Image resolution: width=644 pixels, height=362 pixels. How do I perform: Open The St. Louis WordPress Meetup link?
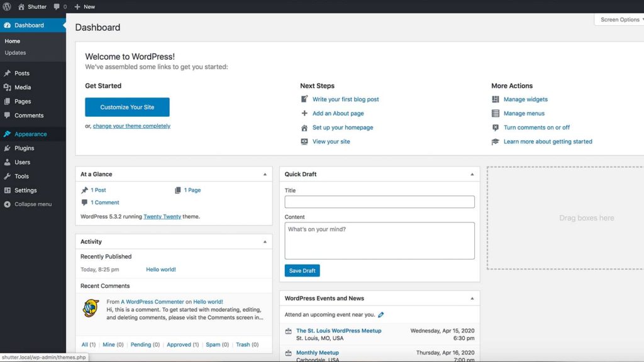339,331
